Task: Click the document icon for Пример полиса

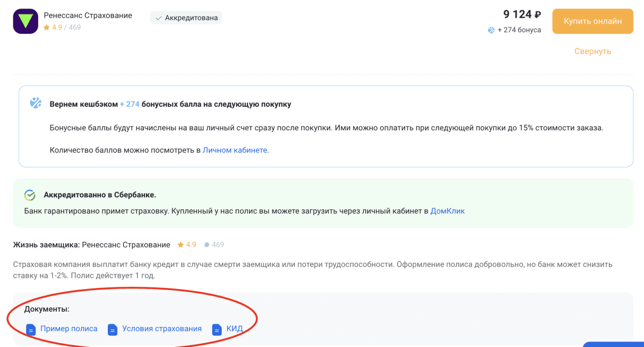Action: pyautogui.click(x=31, y=329)
